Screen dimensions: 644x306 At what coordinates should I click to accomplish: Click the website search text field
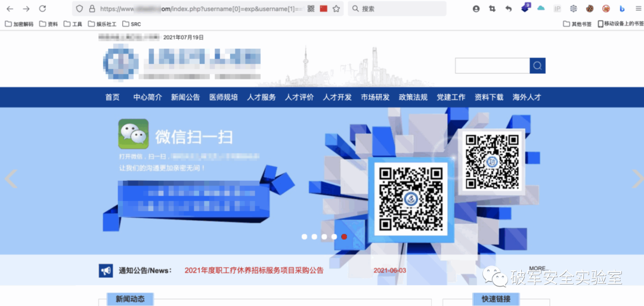point(492,66)
